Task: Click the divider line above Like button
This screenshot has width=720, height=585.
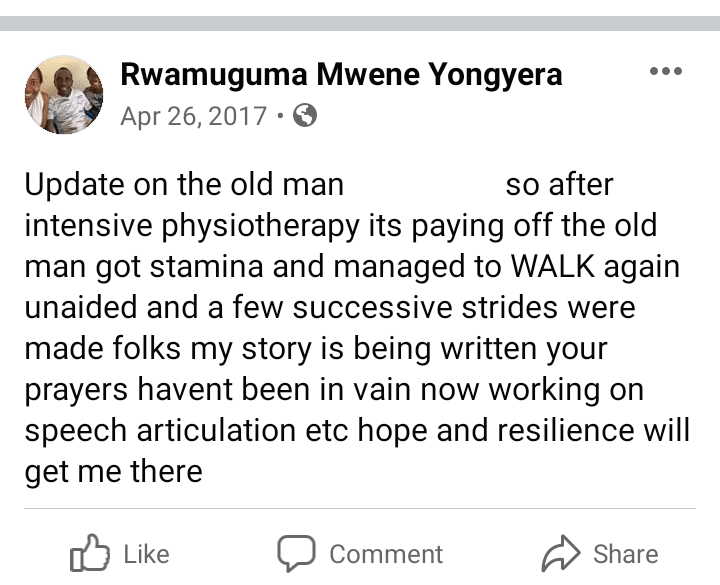Action: [x=360, y=509]
